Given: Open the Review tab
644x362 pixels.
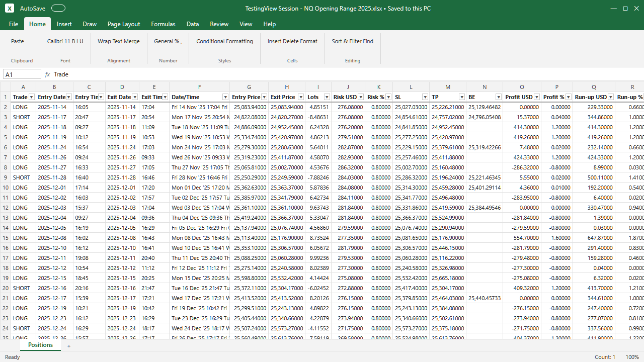Looking at the screenshot, I should 219,24.
